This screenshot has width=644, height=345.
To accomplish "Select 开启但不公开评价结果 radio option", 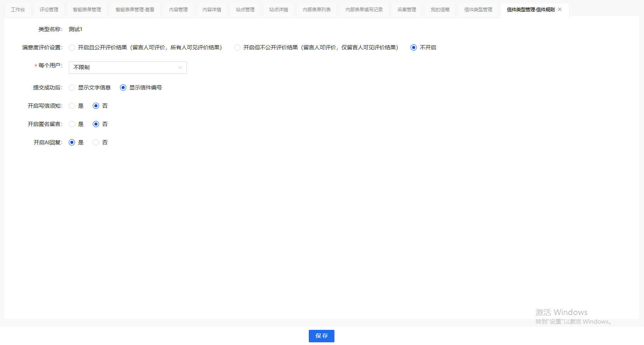I will pyautogui.click(x=237, y=47).
